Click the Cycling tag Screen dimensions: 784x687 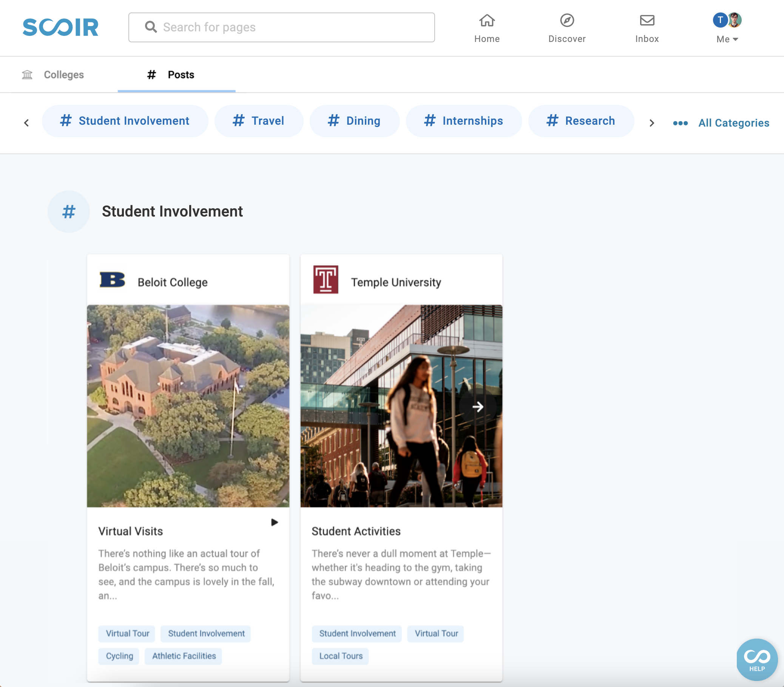point(120,656)
